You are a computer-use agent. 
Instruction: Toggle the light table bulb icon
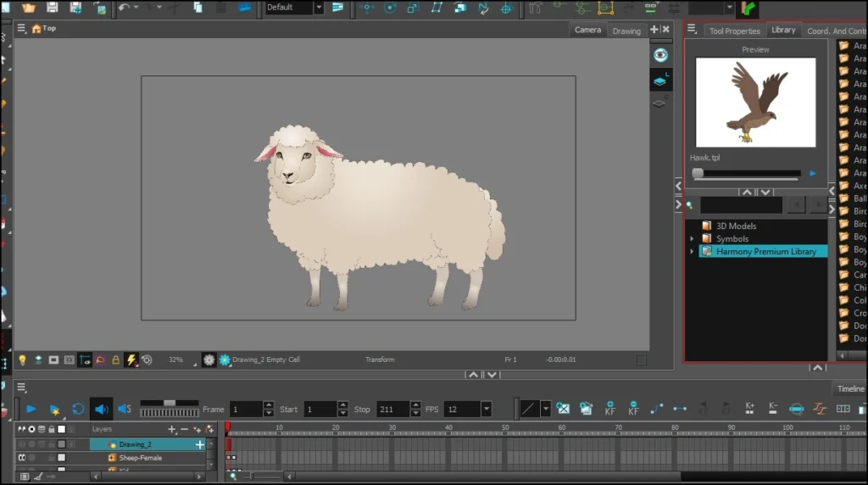22,360
